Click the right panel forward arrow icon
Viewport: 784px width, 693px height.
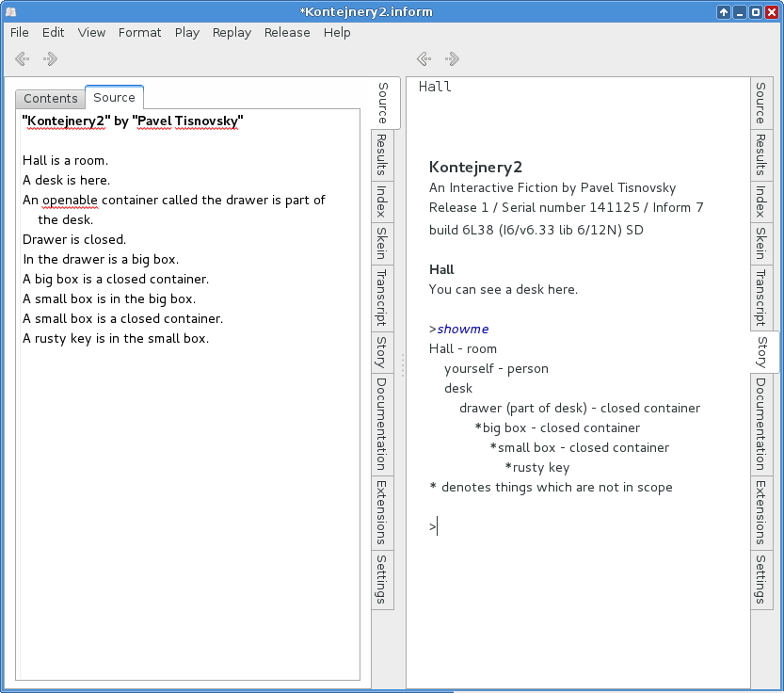(x=452, y=59)
